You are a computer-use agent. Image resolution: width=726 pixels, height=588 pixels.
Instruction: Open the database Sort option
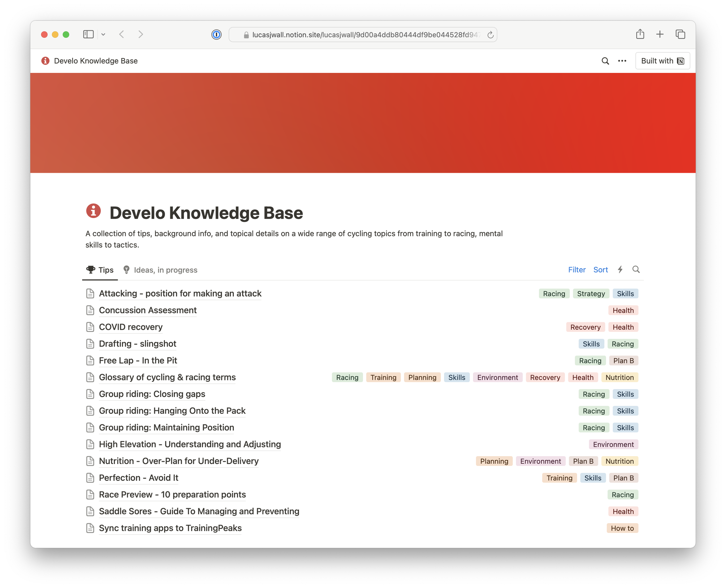click(x=601, y=270)
